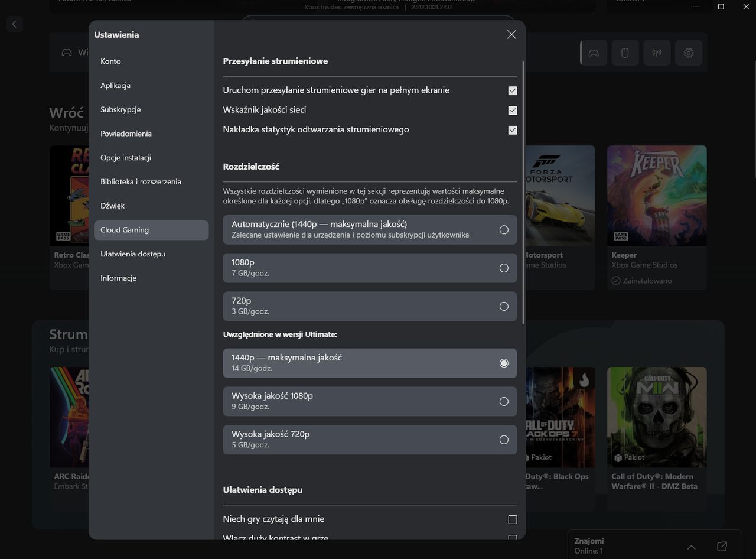Viewport: 756px width, 559px height.
Task: Select Wysoka jakość 720p option
Action: pyautogui.click(x=504, y=440)
